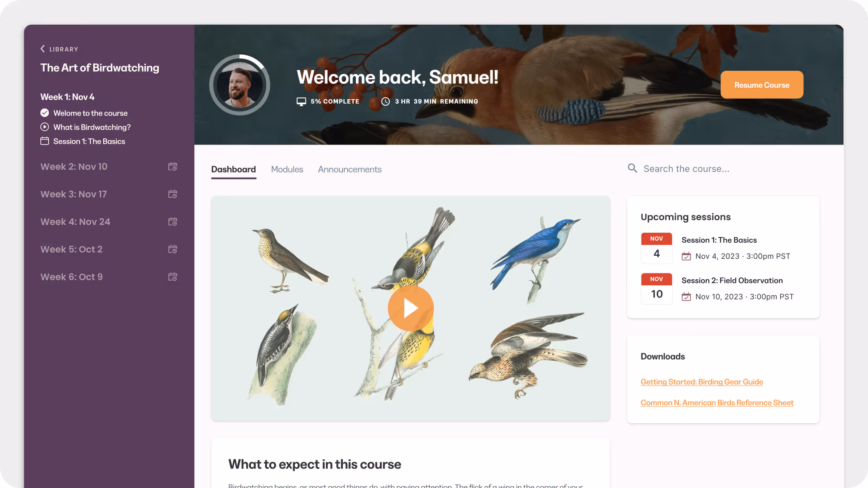Toggle the completed checkmark for Welcome to the course
This screenshot has width=868, height=488.
[x=45, y=113]
